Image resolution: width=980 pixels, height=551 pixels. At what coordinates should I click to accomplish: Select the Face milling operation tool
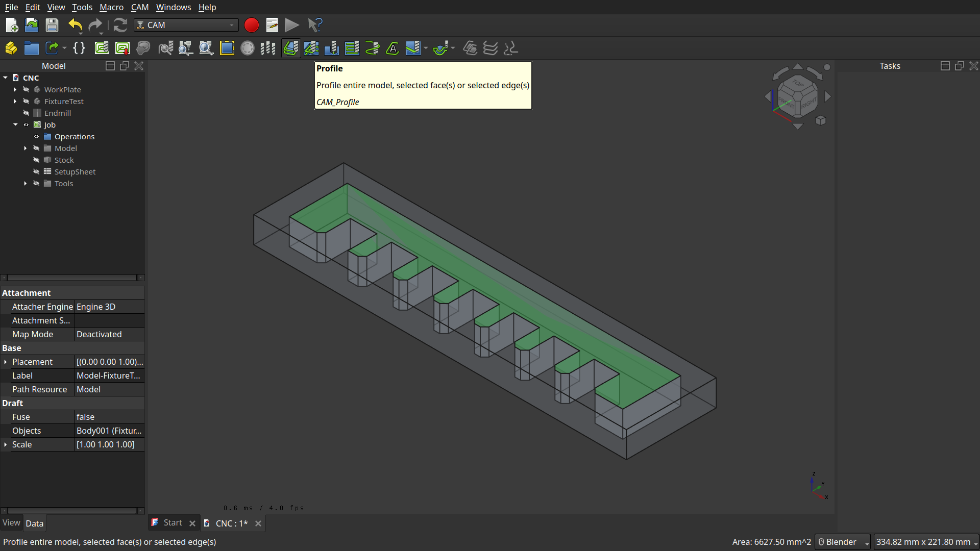352,48
